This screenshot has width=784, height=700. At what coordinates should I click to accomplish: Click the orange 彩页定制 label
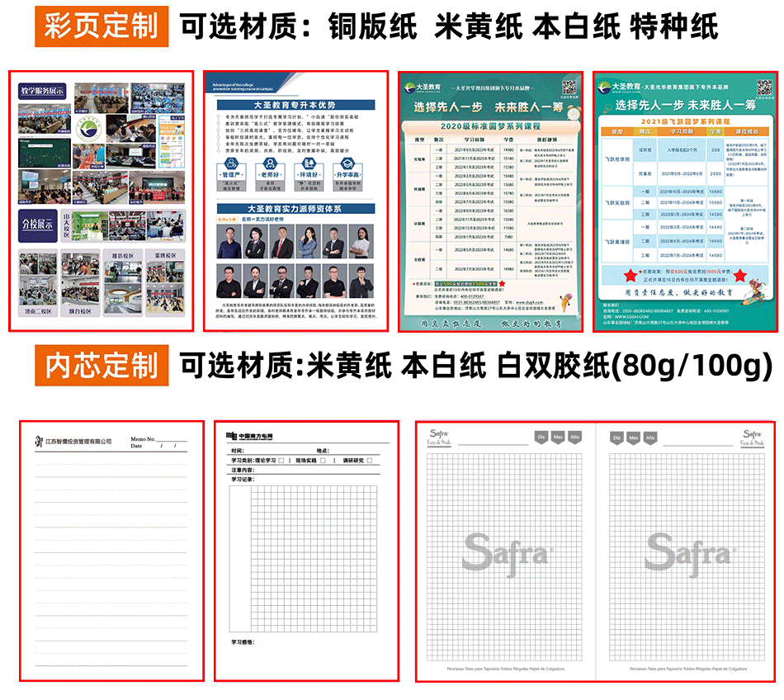click(x=102, y=26)
